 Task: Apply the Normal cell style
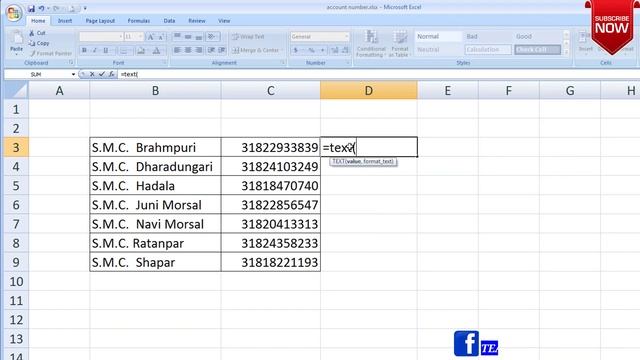(x=438, y=36)
